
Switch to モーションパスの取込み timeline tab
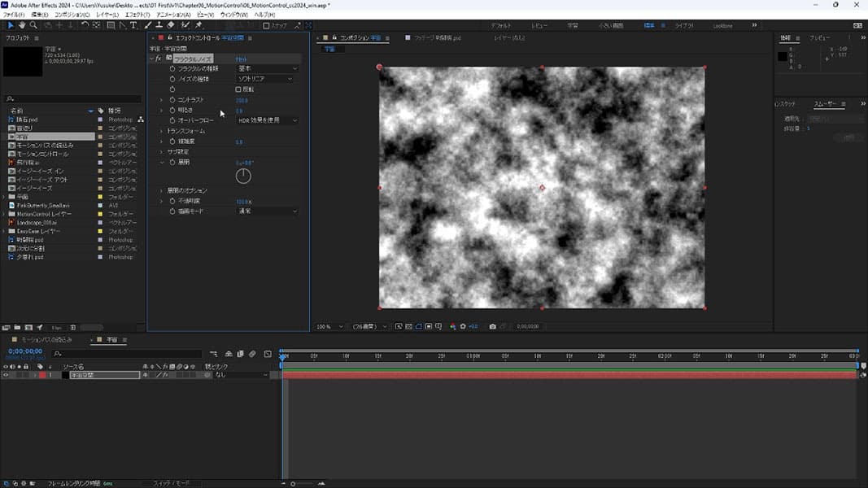(46, 339)
